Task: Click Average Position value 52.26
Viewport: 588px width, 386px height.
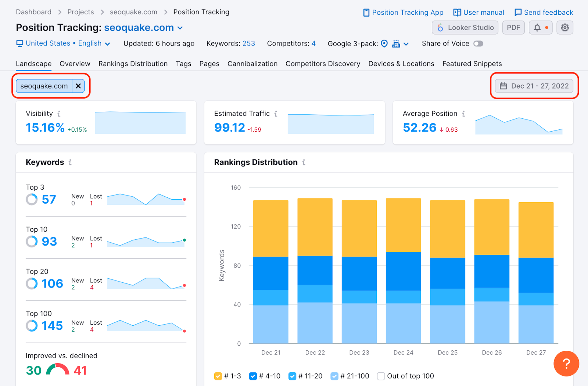Action: point(419,128)
